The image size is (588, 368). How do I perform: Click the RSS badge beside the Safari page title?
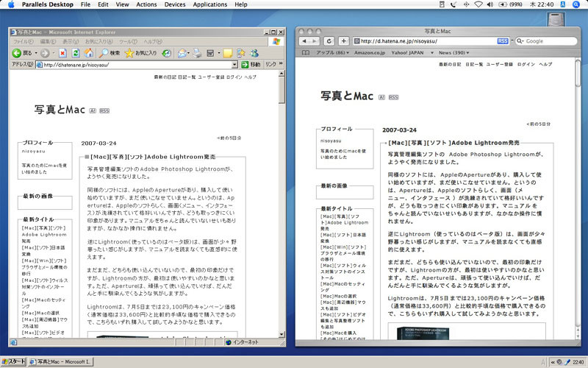point(393,97)
